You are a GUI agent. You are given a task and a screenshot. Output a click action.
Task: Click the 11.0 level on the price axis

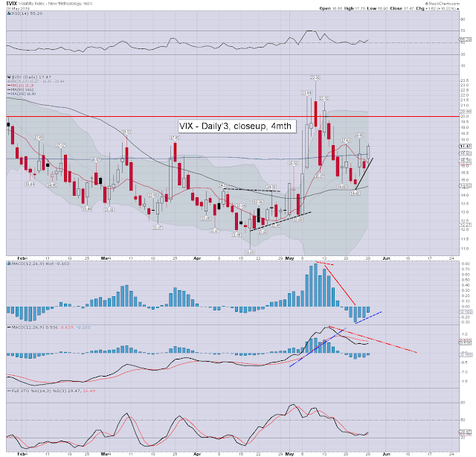pos(464,249)
